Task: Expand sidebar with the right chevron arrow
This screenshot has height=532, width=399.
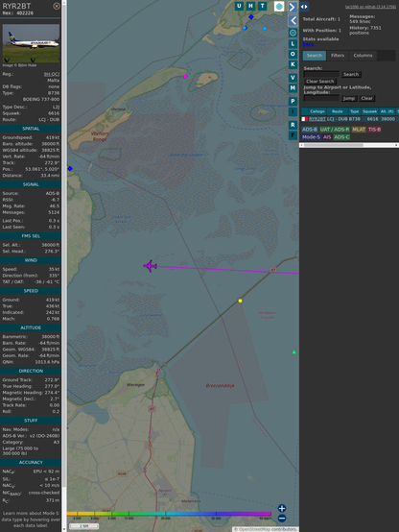Action: [293, 7]
